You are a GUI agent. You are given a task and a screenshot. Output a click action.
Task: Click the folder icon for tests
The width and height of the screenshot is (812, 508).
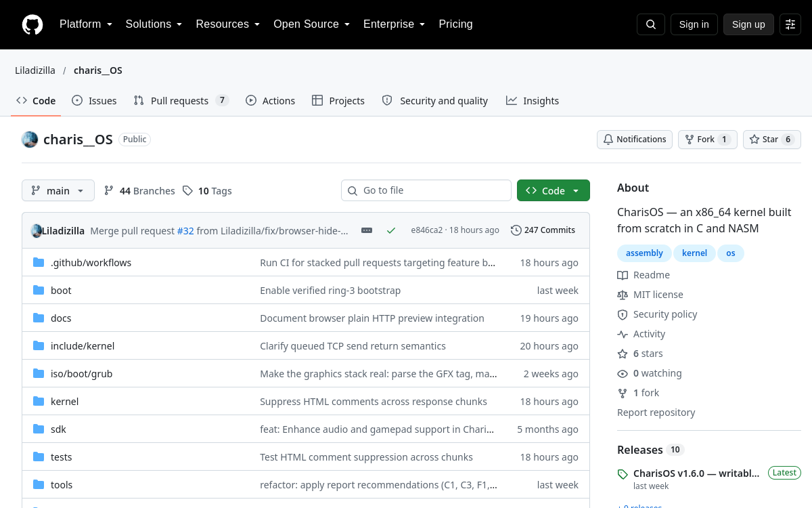39,457
